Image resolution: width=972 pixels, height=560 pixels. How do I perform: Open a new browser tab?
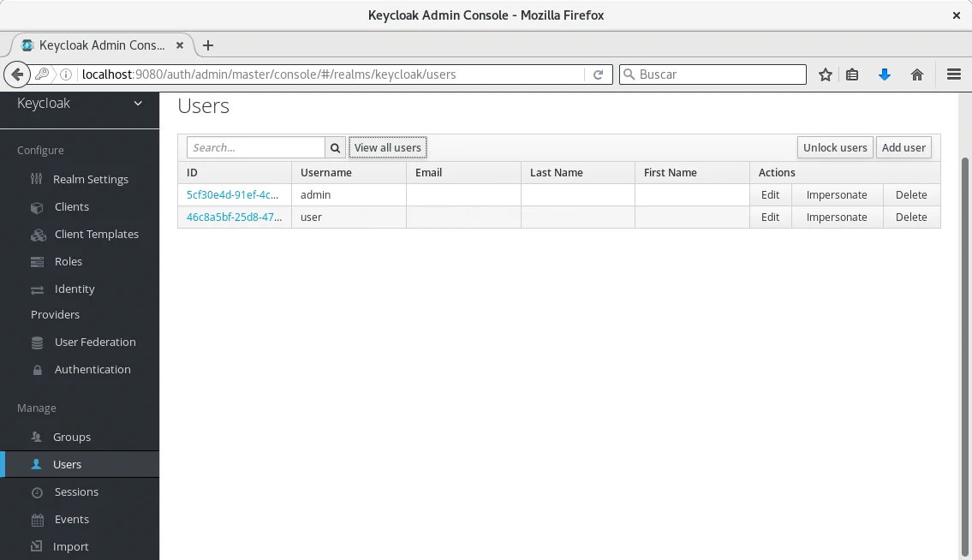(208, 45)
